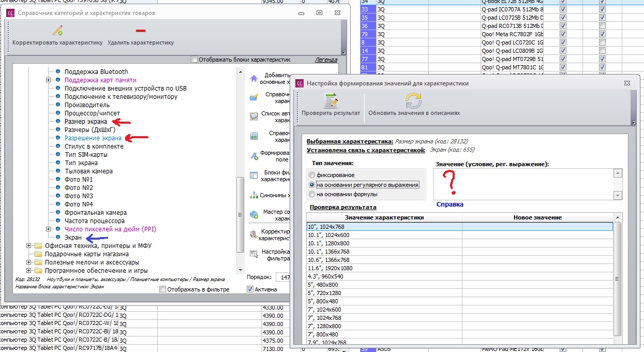Select 'Частота процессора' tree item
Image resolution: width=644 pixels, height=352 pixels.
tap(95, 221)
